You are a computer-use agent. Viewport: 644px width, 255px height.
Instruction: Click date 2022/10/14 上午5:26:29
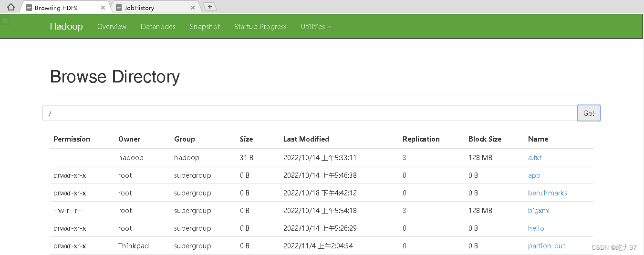tap(320, 228)
